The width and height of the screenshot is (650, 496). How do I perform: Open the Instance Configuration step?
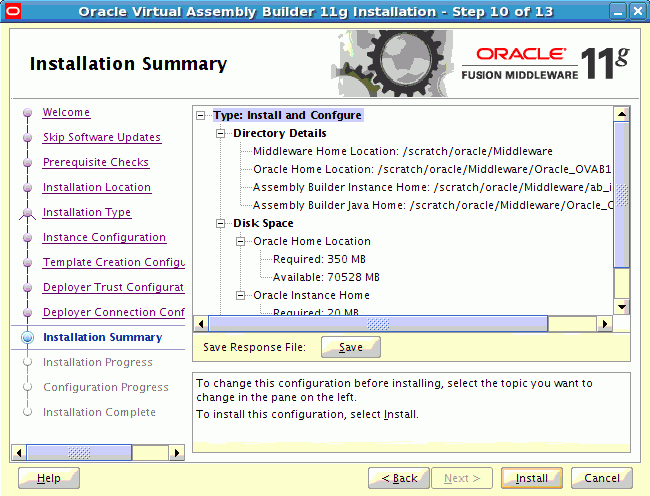click(x=104, y=237)
